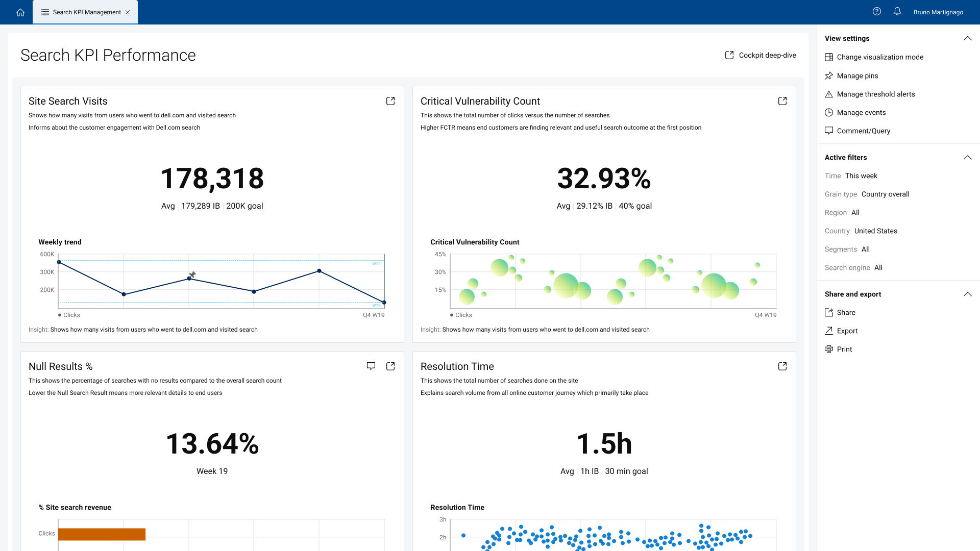Open the Cockpit deep-dive link
The height and width of the screenshot is (551, 980).
pyautogui.click(x=761, y=55)
